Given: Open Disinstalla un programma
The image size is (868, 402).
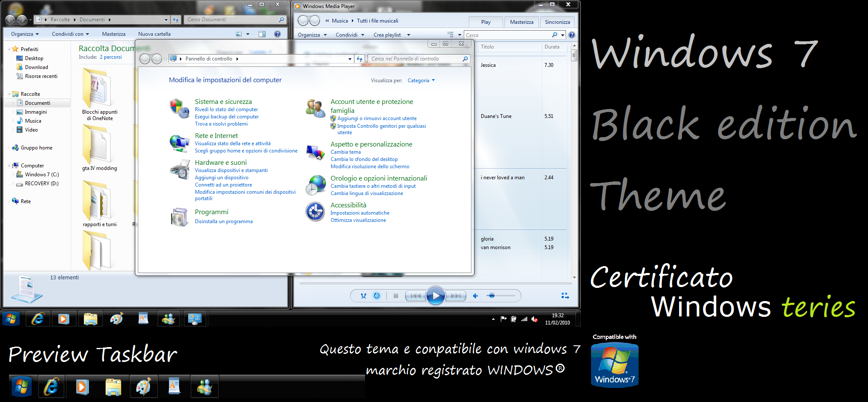Looking at the screenshot, I should [x=224, y=221].
